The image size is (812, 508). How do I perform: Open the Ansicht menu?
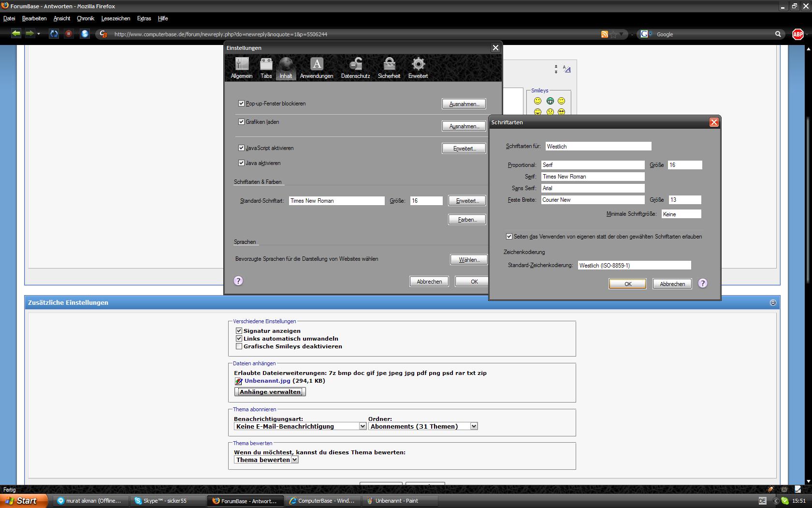click(62, 18)
